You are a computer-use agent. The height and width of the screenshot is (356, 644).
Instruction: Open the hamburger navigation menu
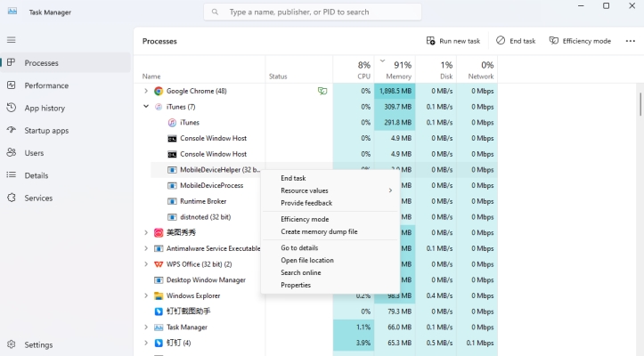coord(12,40)
